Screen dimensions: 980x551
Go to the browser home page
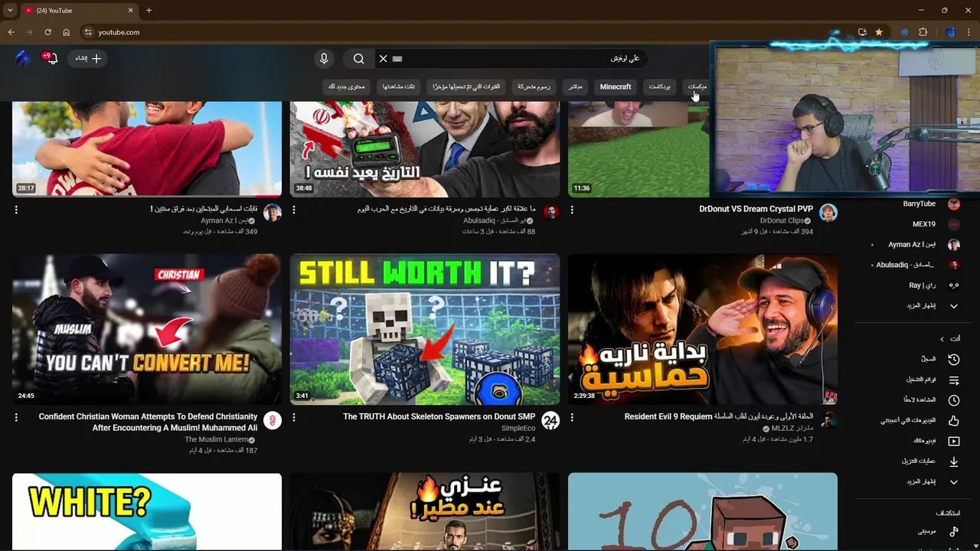pyautogui.click(x=66, y=32)
